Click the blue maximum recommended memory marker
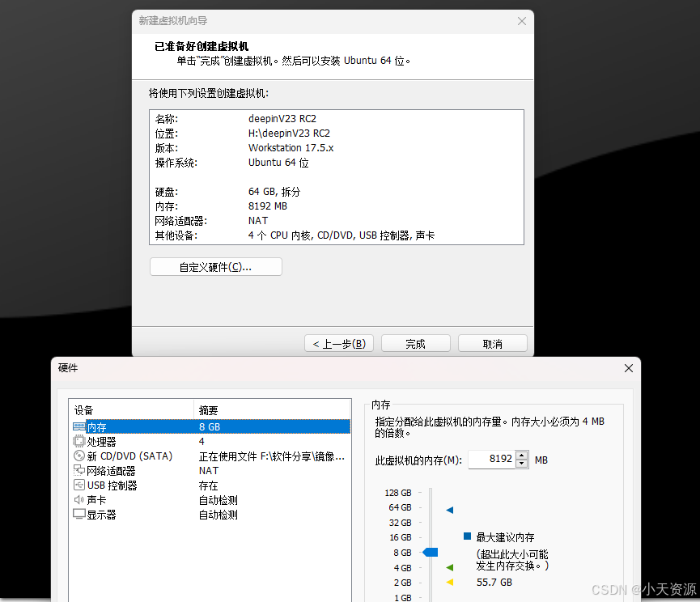 click(x=450, y=510)
